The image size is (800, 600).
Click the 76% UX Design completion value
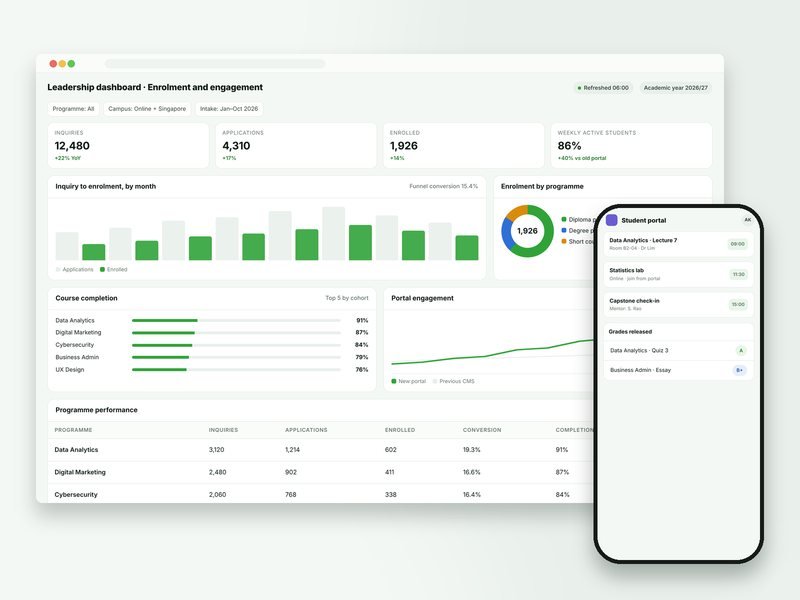click(362, 369)
